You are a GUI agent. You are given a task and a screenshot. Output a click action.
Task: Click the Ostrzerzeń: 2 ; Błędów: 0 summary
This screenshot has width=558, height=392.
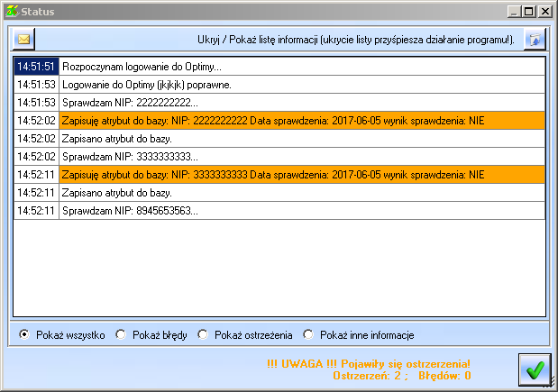pos(402,376)
